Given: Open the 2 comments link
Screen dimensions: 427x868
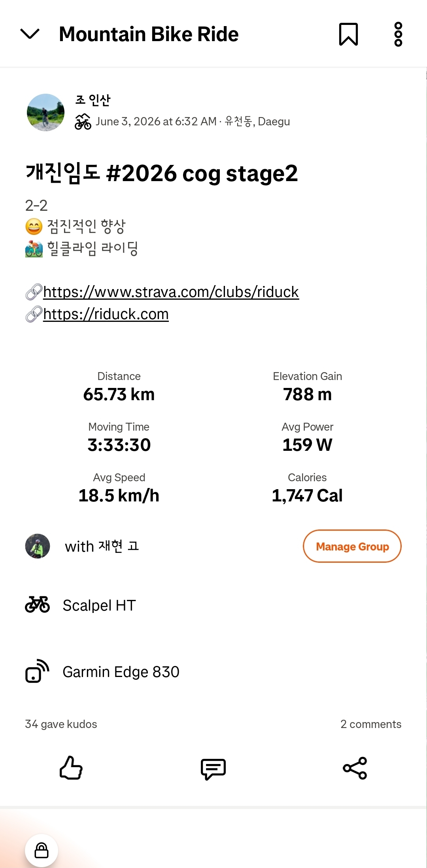Looking at the screenshot, I should click(371, 724).
